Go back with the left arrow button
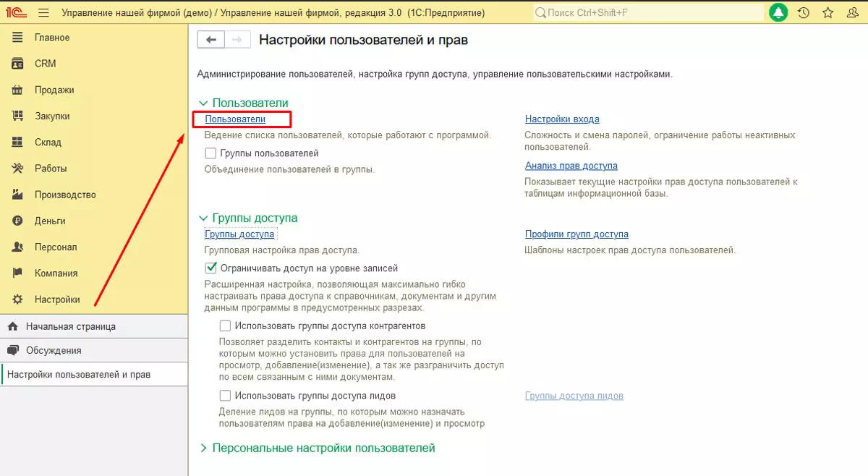This screenshot has width=868, height=476. [211, 40]
